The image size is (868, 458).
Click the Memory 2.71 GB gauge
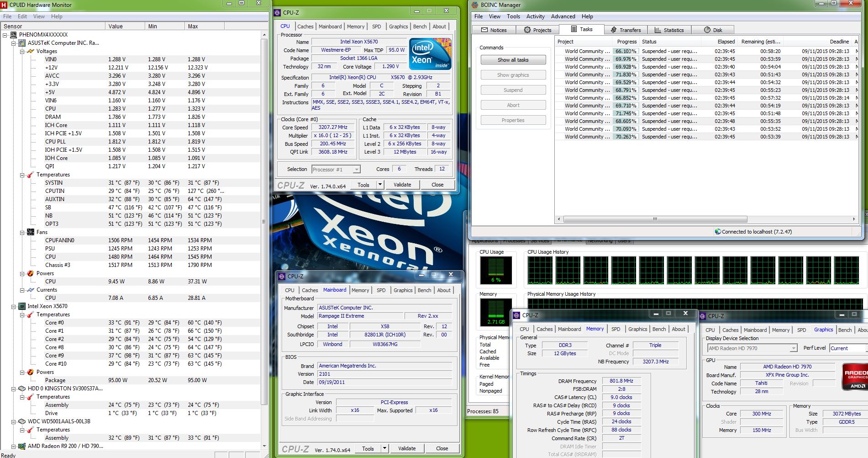coord(496,313)
